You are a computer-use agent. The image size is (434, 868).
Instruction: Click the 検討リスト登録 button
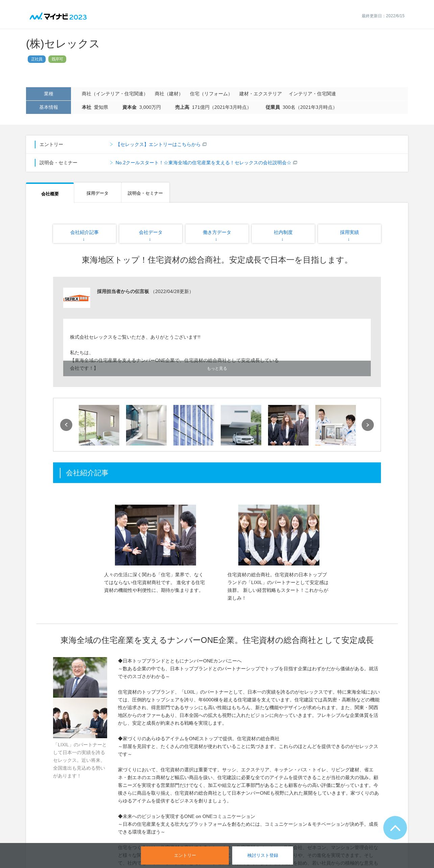[x=263, y=855]
